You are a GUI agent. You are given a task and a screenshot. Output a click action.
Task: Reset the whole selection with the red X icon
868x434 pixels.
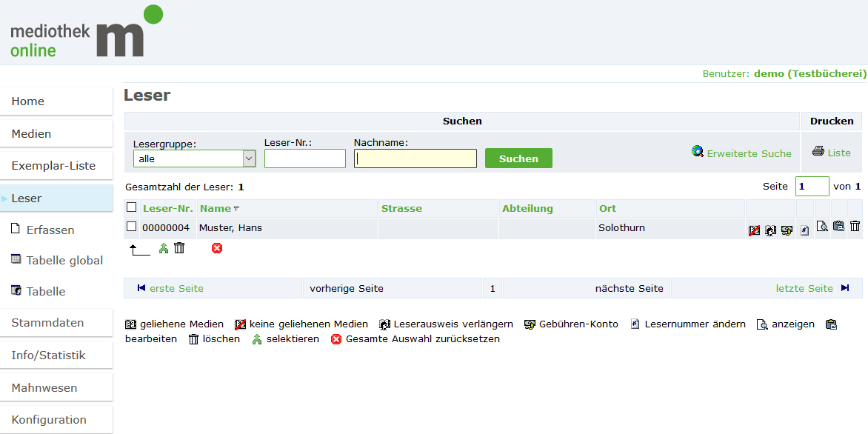click(217, 248)
